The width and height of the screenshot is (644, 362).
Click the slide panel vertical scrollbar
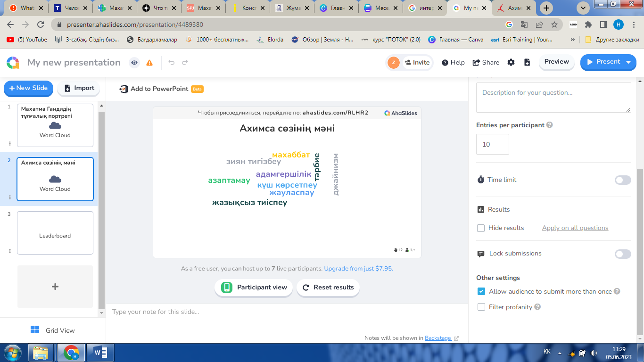pos(101,210)
